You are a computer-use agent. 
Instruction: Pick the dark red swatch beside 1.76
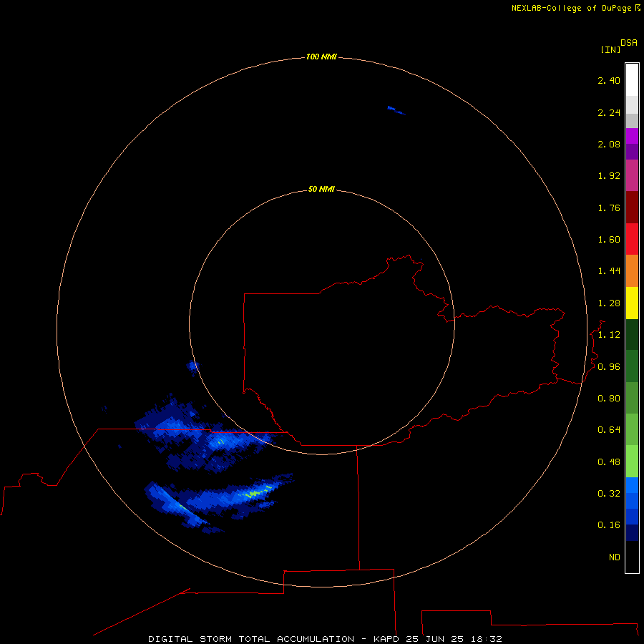[632, 208]
